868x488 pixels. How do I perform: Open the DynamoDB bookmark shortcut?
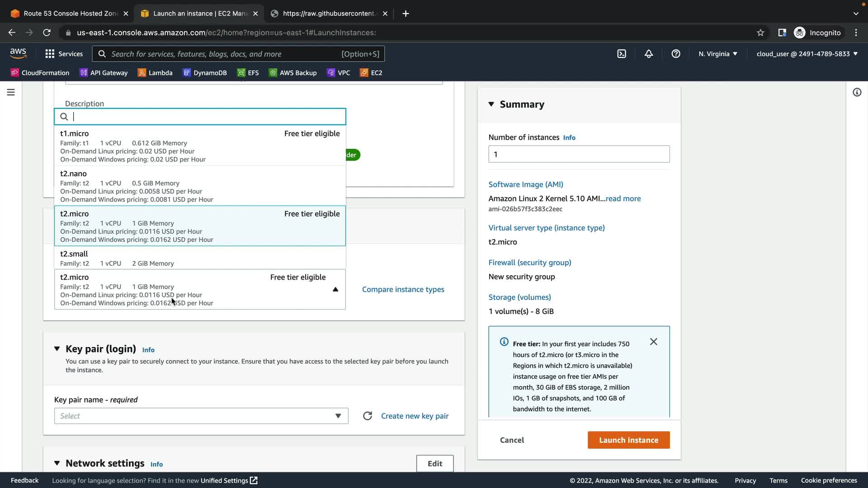pyautogui.click(x=205, y=73)
